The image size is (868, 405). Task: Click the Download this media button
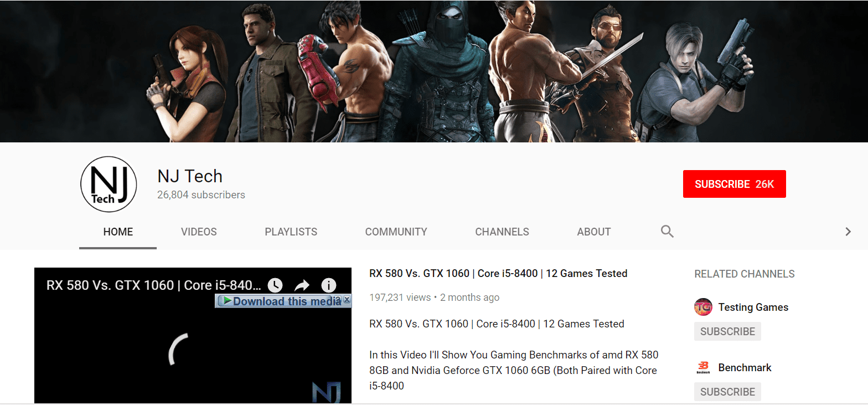[x=280, y=301]
